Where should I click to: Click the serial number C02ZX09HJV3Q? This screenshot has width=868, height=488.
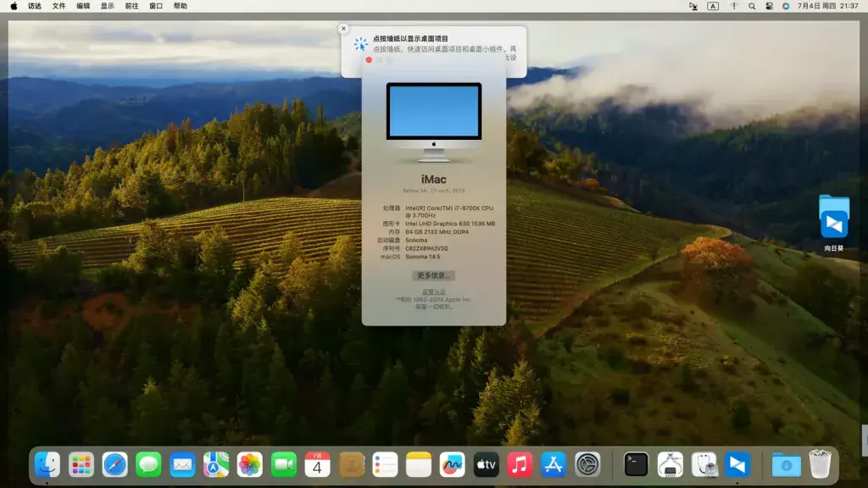click(426, 248)
